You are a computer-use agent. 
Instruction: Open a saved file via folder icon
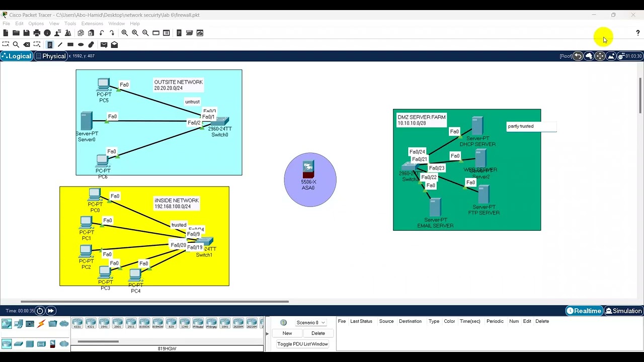point(16,33)
